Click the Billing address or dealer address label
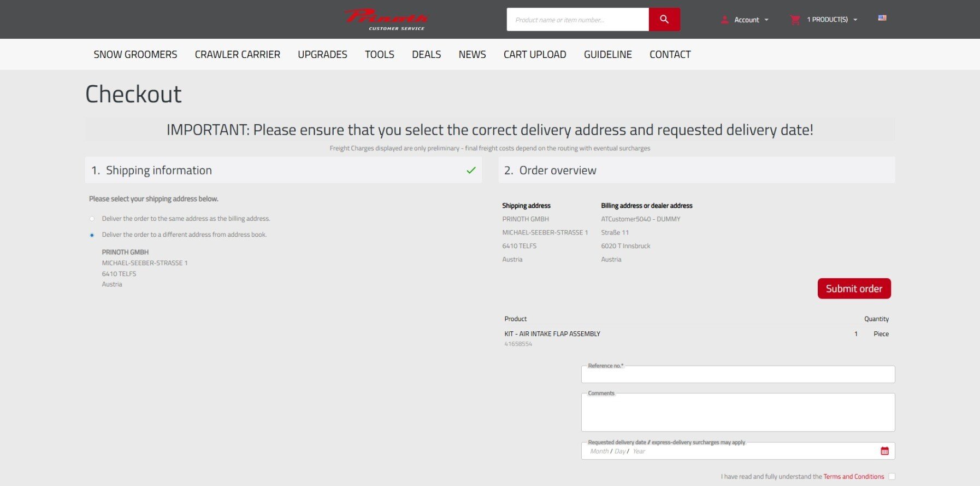 [647, 206]
